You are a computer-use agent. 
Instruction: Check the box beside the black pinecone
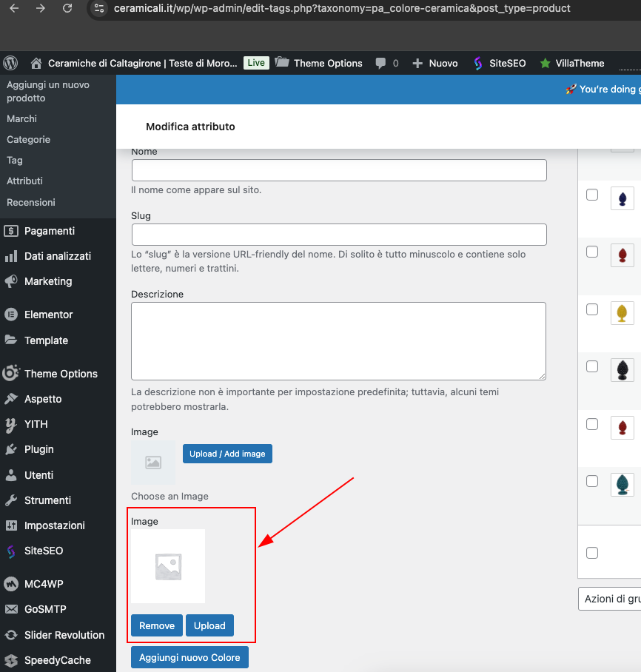pos(592,366)
